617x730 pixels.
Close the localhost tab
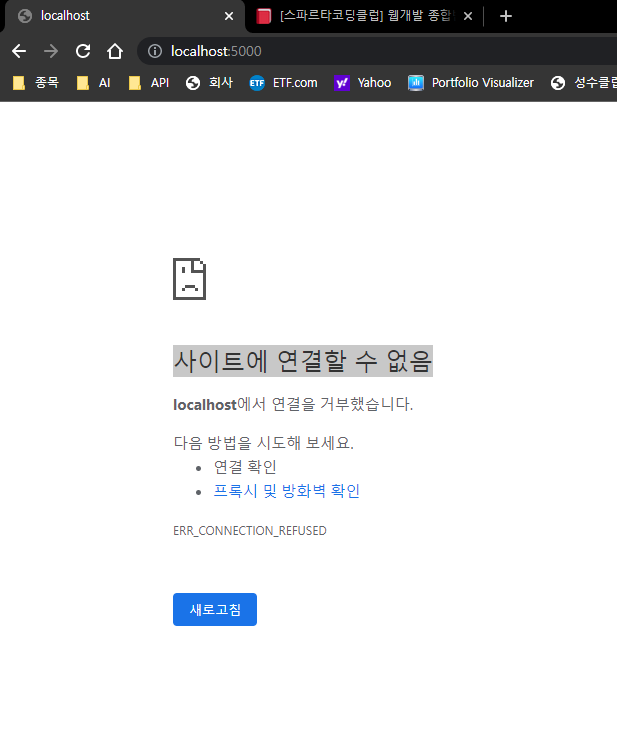point(229,16)
